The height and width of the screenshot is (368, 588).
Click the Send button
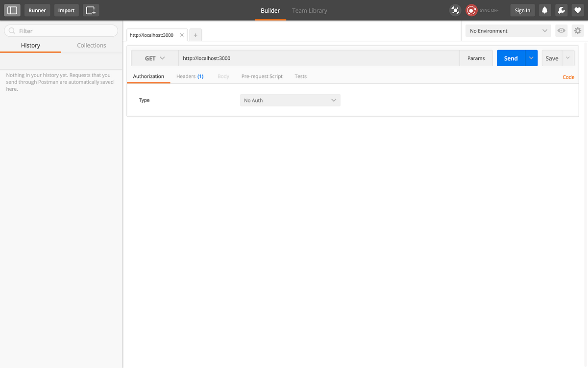point(511,58)
